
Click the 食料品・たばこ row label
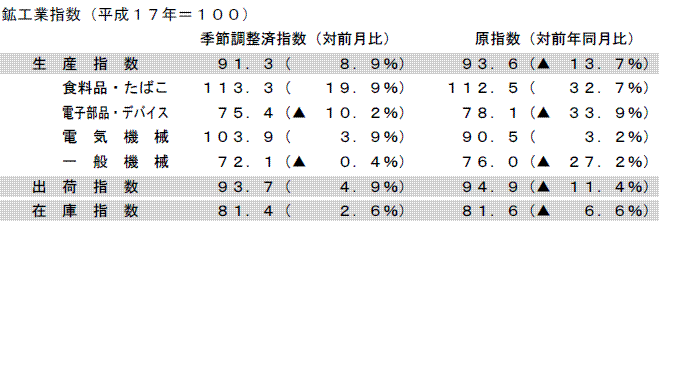click(115, 88)
